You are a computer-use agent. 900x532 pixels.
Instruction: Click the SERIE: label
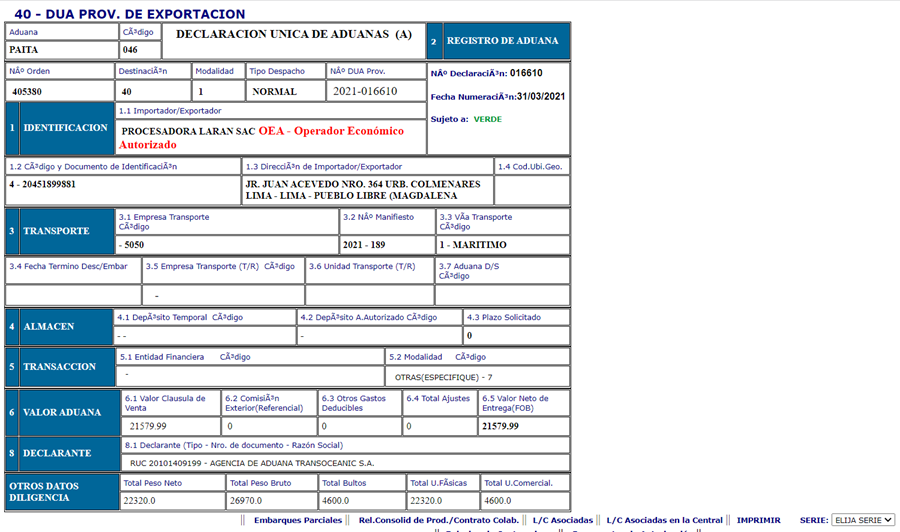click(814, 520)
